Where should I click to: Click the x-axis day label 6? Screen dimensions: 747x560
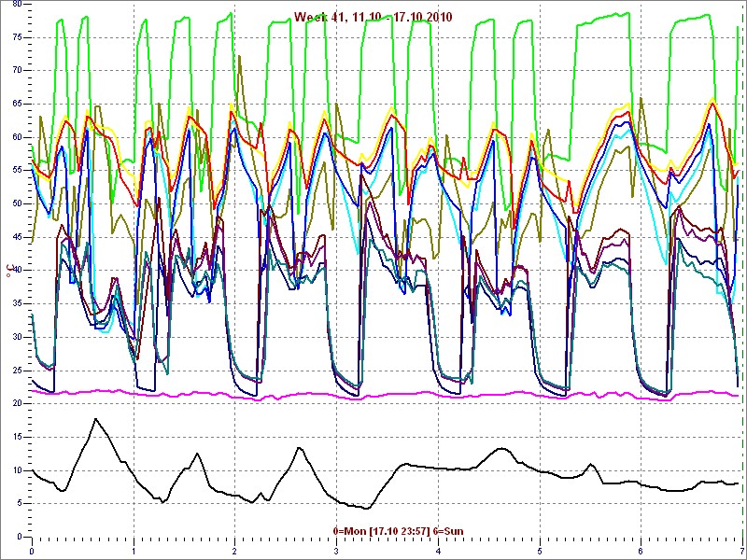tap(641, 549)
